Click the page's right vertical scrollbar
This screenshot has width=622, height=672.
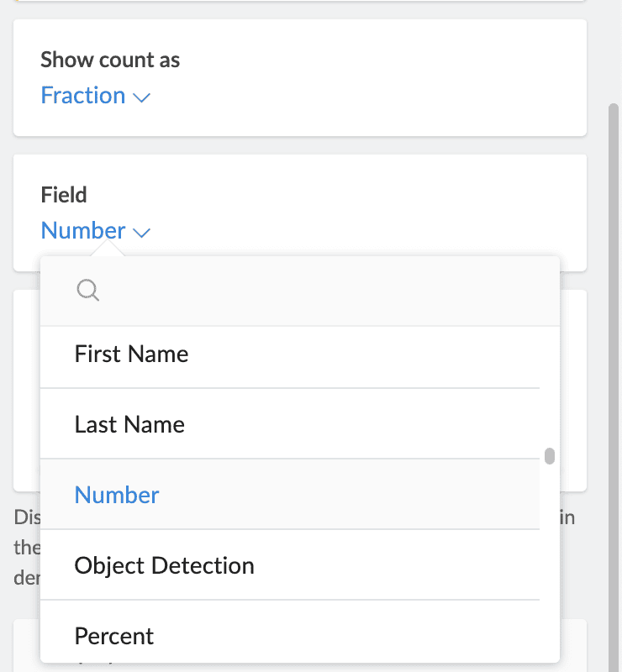(614, 336)
